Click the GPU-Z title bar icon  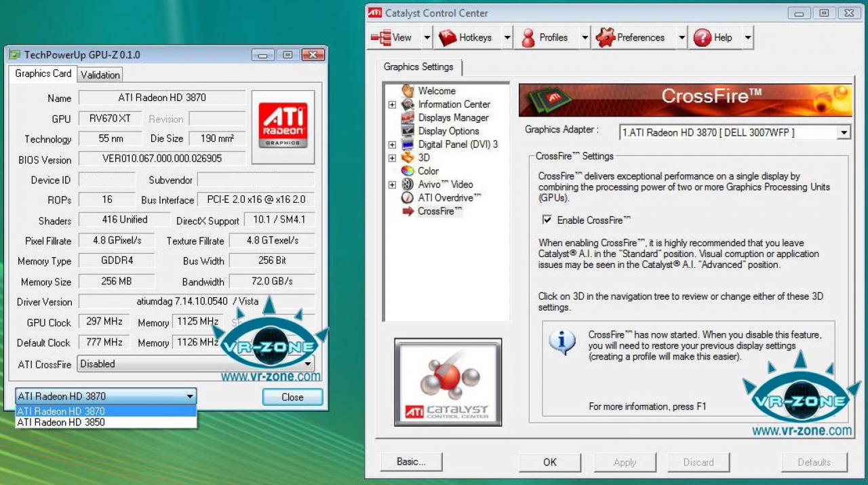point(14,55)
